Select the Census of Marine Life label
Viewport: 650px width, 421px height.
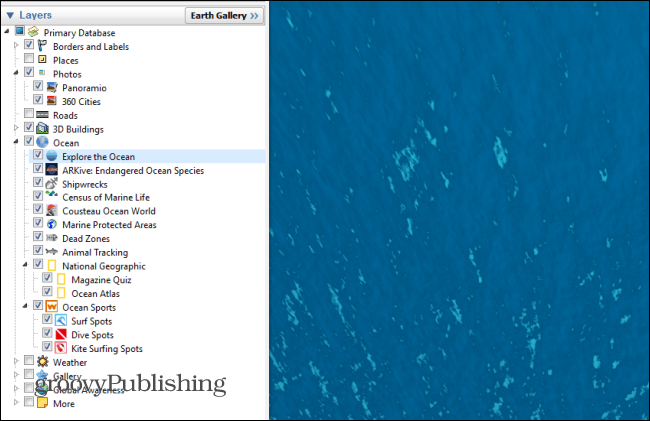click(106, 197)
